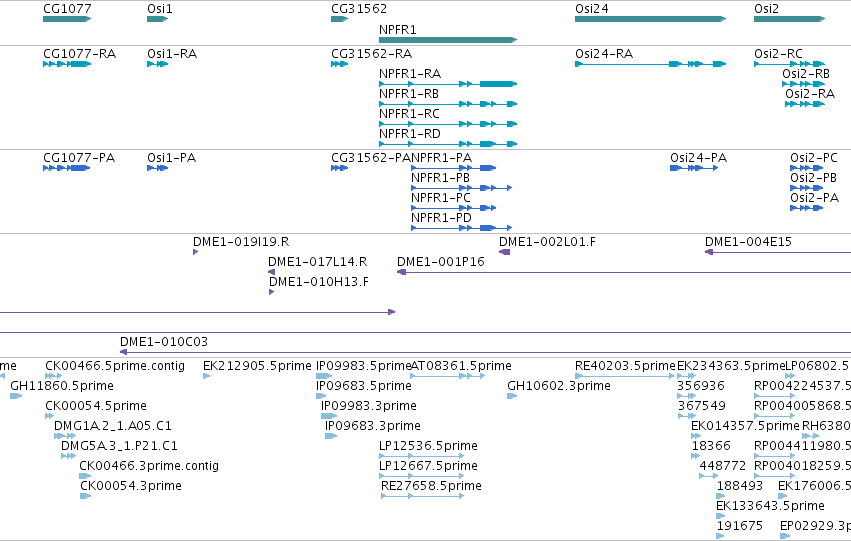Click the DME1-001P16 BAC label
The width and height of the screenshot is (851, 541).
441,262
